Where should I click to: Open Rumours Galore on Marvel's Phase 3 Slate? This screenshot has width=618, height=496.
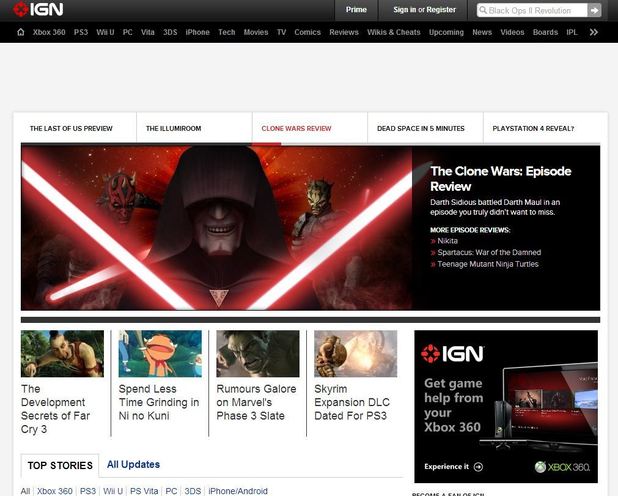[x=256, y=402]
